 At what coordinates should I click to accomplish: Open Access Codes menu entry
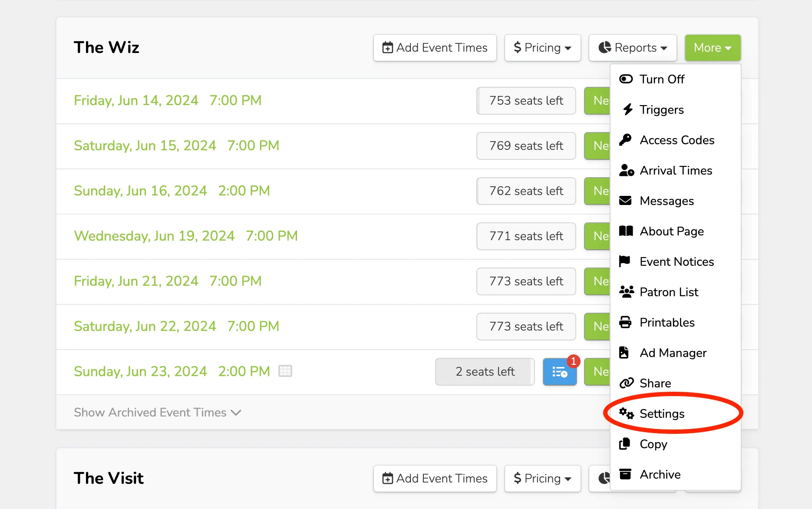pyautogui.click(x=675, y=140)
